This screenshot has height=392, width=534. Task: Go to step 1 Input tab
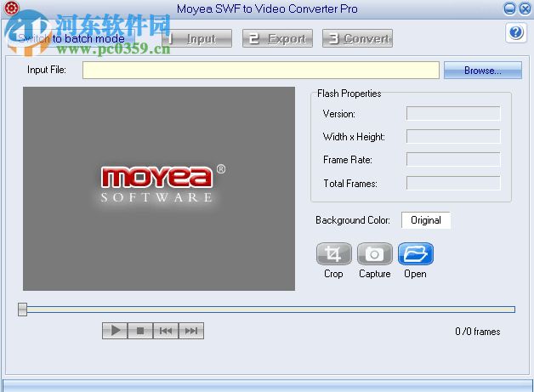[196, 38]
